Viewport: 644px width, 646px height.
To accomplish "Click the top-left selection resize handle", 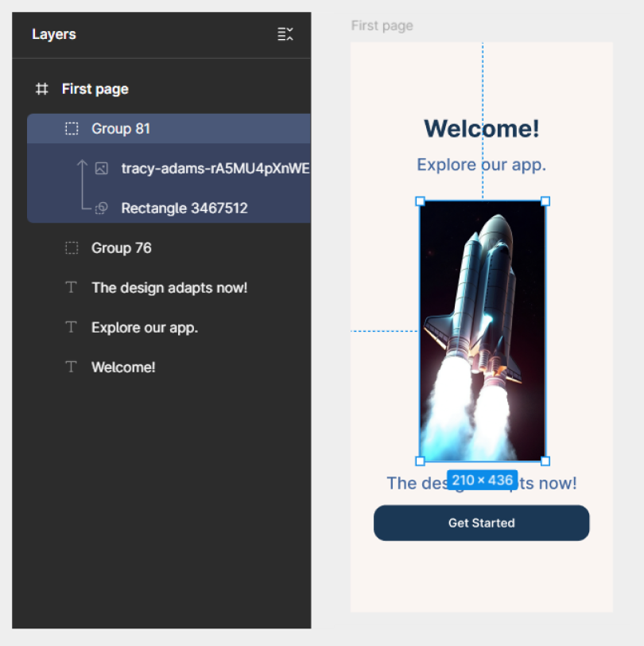I will coord(420,201).
